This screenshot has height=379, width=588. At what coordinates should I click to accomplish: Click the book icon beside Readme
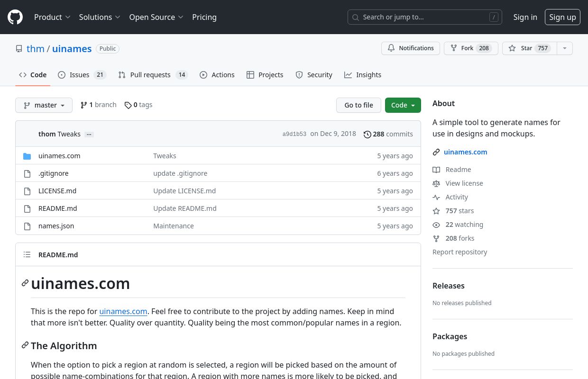tap(436, 170)
